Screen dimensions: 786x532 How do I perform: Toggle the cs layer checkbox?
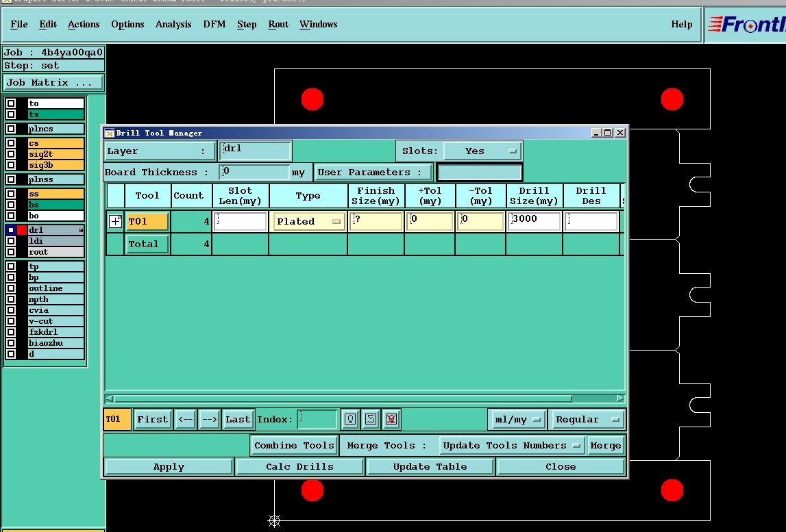click(x=11, y=143)
